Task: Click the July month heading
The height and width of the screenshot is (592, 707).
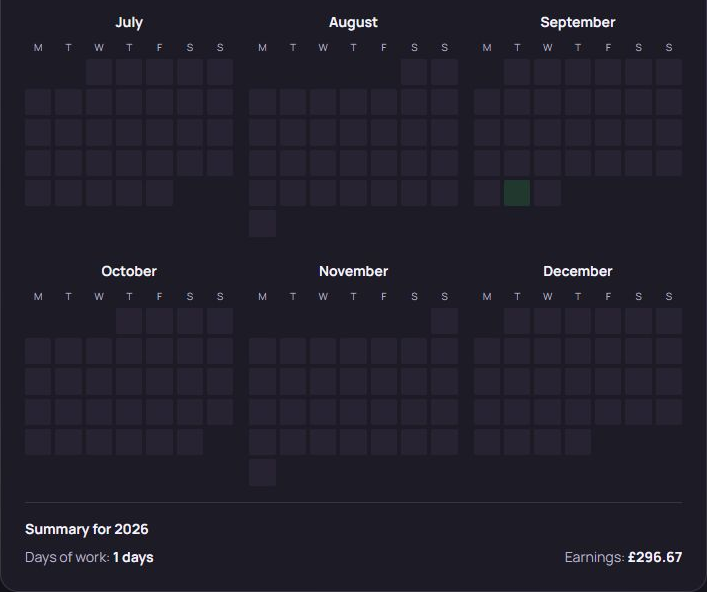Action: (x=129, y=22)
